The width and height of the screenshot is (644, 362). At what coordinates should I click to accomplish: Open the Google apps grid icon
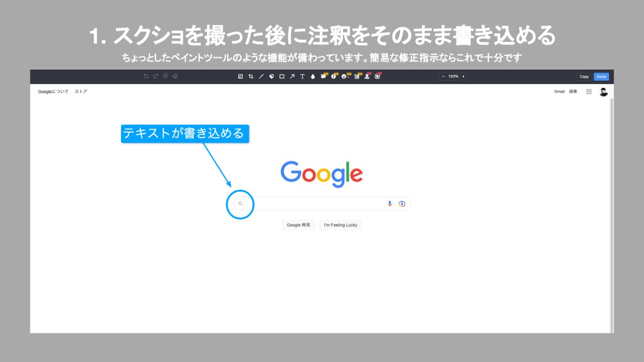tap(589, 92)
